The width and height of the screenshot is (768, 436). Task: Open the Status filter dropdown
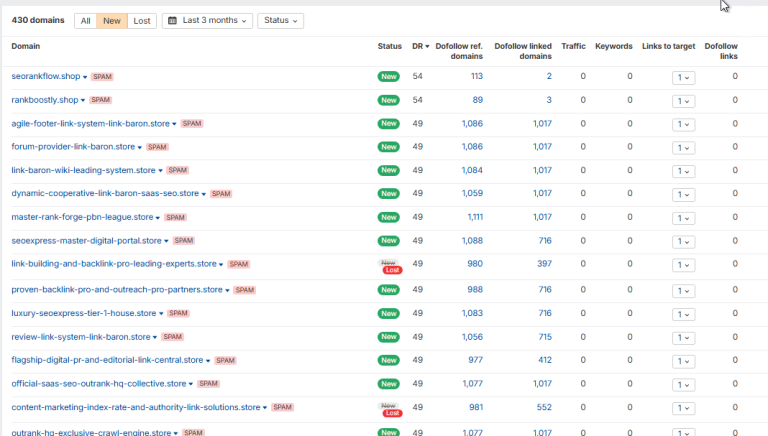point(280,21)
